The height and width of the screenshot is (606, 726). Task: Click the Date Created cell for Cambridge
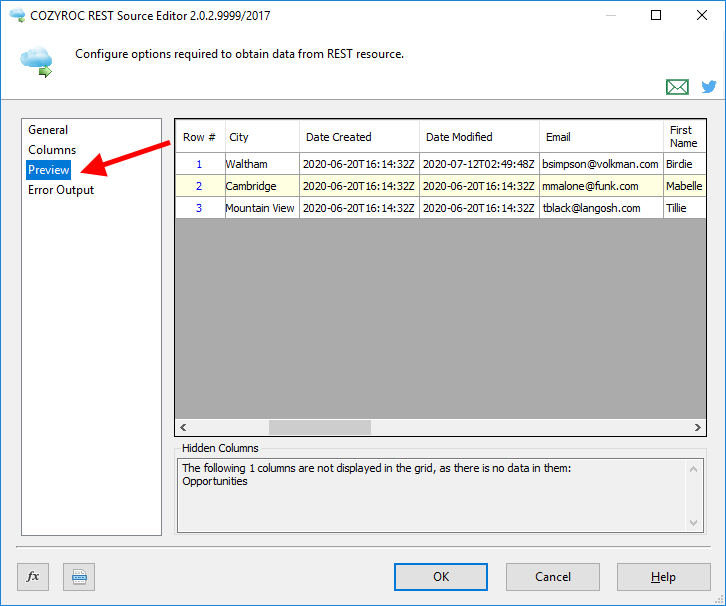(x=360, y=186)
